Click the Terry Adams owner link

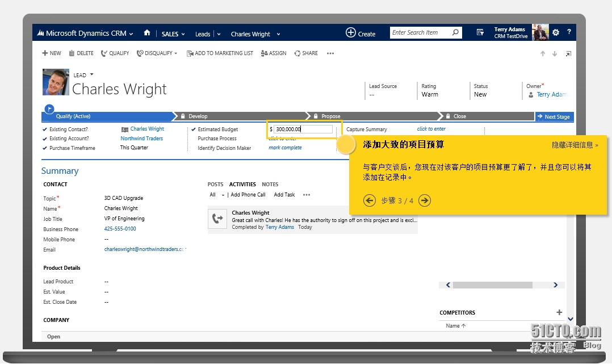point(553,94)
